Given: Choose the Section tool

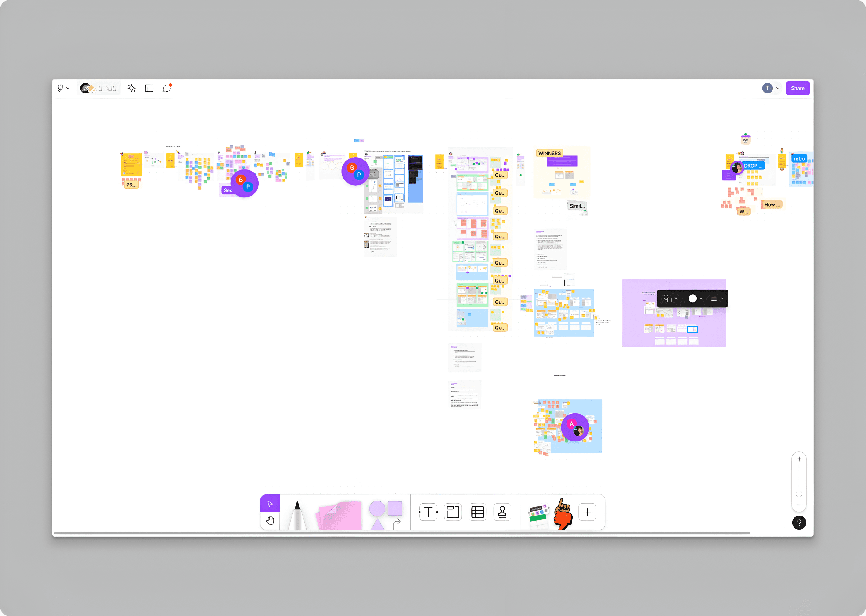Looking at the screenshot, I should 453,512.
